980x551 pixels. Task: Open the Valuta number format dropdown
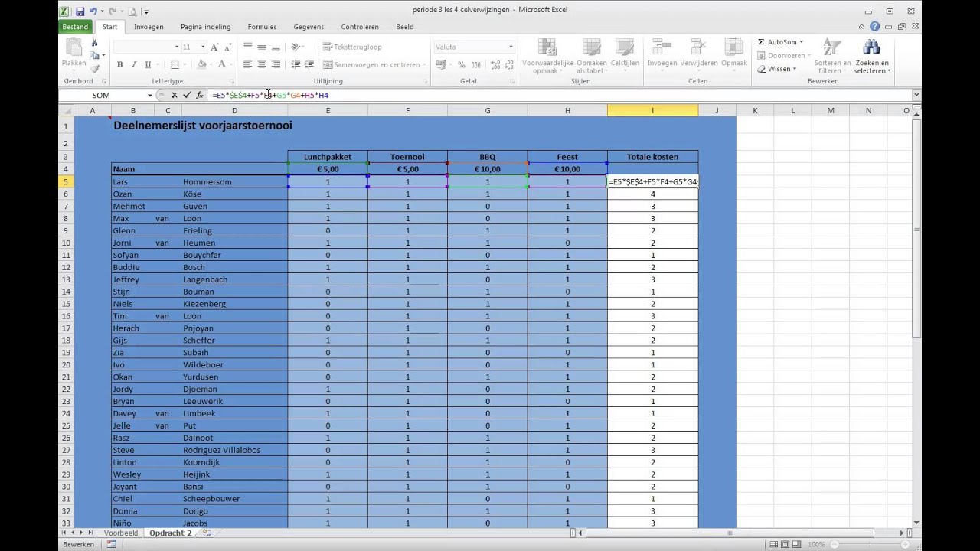click(x=511, y=47)
